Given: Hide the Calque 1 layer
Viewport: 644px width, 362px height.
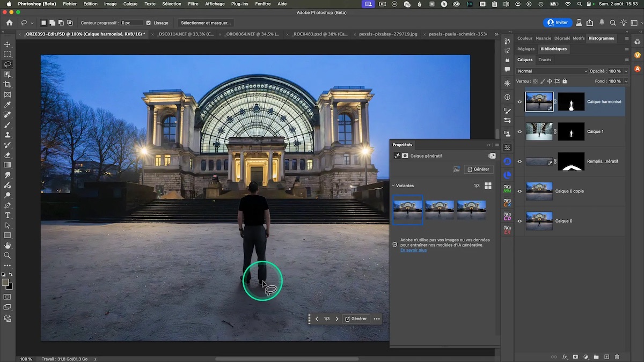Looking at the screenshot, I should point(519,131).
